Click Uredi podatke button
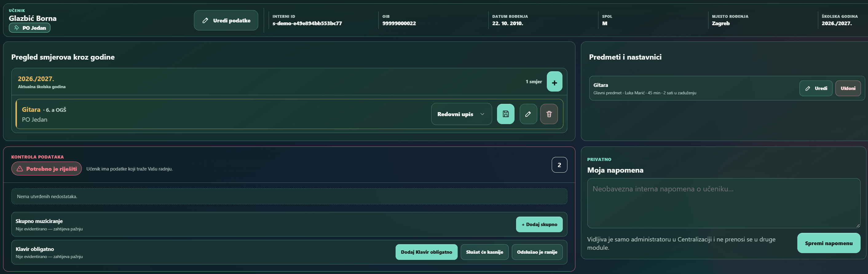This screenshot has height=274, width=868. tap(226, 21)
